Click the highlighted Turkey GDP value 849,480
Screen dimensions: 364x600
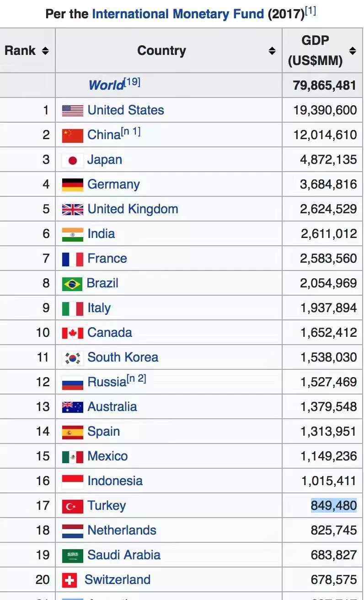pos(334,506)
